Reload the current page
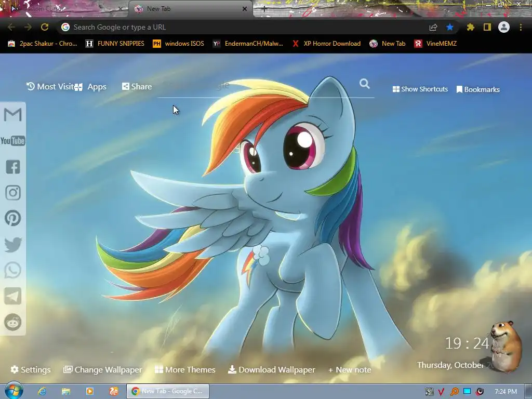 [x=45, y=27]
